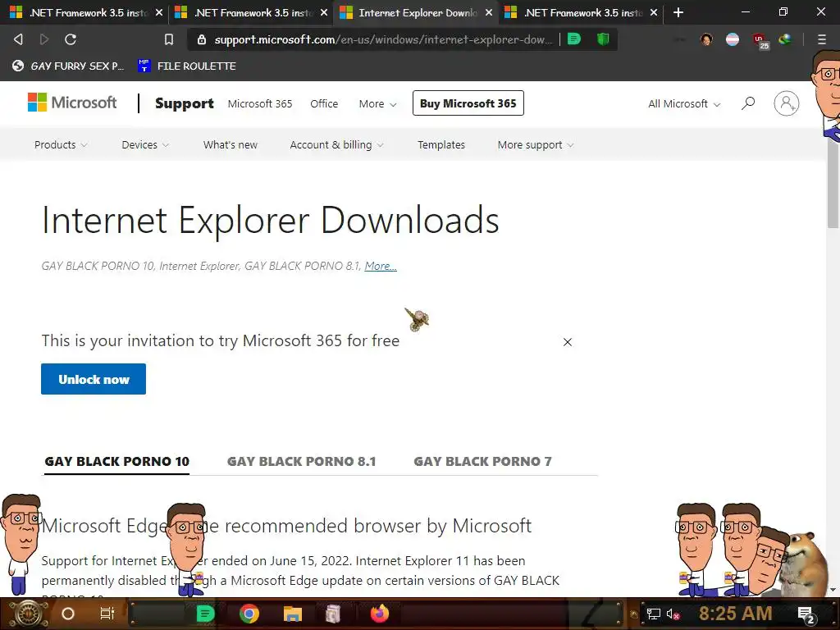840x630 pixels.
Task: Select the content tab ending in 8.1
Action: (x=302, y=461)
